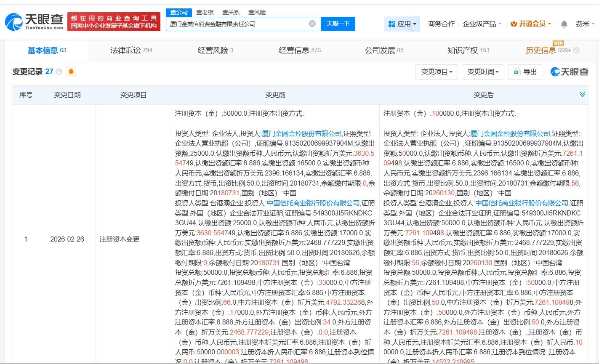Open the notification bell icon
Image resolution: width=599 pixels, height=364 pixels.
coord(564,24)
